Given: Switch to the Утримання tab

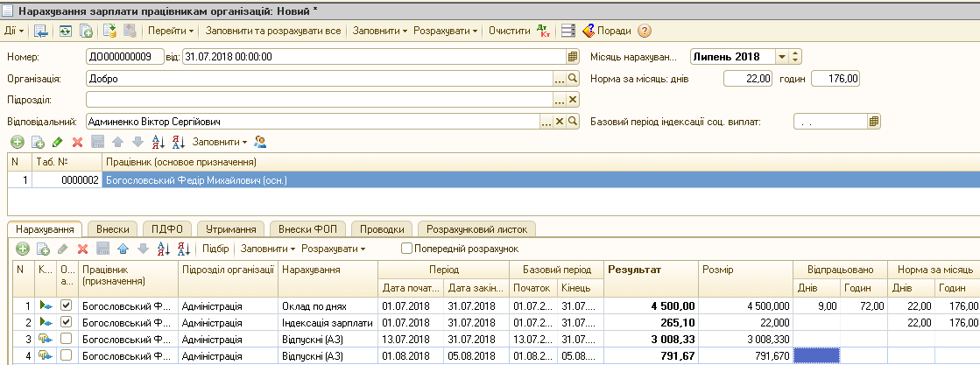Looking at the screenshot, I should [x=230, y=229].
